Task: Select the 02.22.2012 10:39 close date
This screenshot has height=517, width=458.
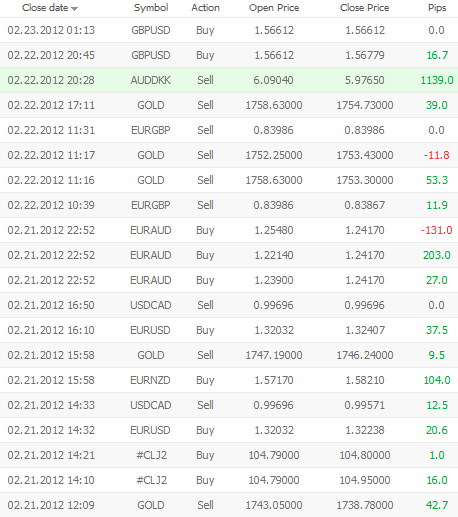Action: [x=51, y=205]
